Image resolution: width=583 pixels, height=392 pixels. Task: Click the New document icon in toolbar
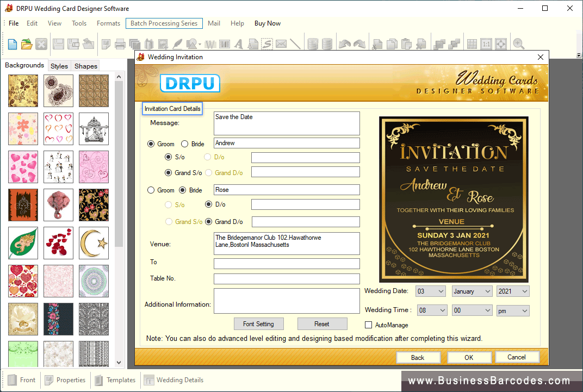click(x=13, y=44)
